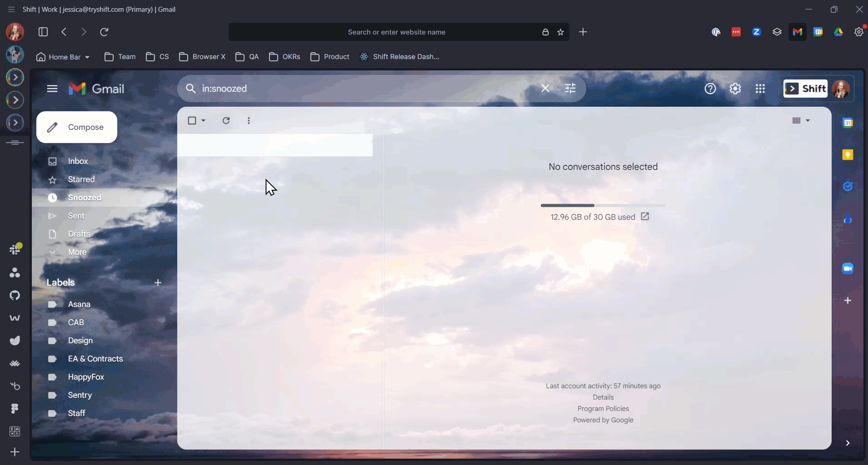Get add-ons with side panel plus

point(848,301)
